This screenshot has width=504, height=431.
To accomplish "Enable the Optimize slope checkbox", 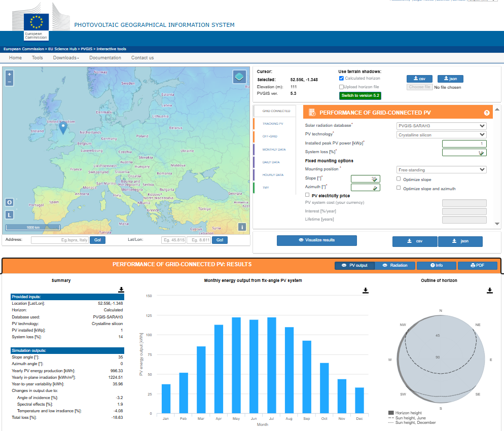I will pyautogui.click(x=399, y=179).
